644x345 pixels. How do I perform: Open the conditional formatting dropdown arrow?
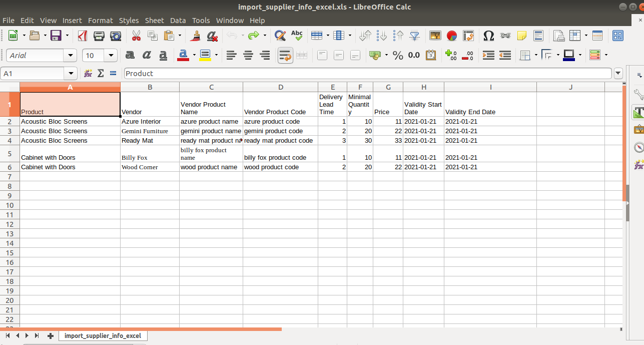pyautogui.click(x=606, y=55)
